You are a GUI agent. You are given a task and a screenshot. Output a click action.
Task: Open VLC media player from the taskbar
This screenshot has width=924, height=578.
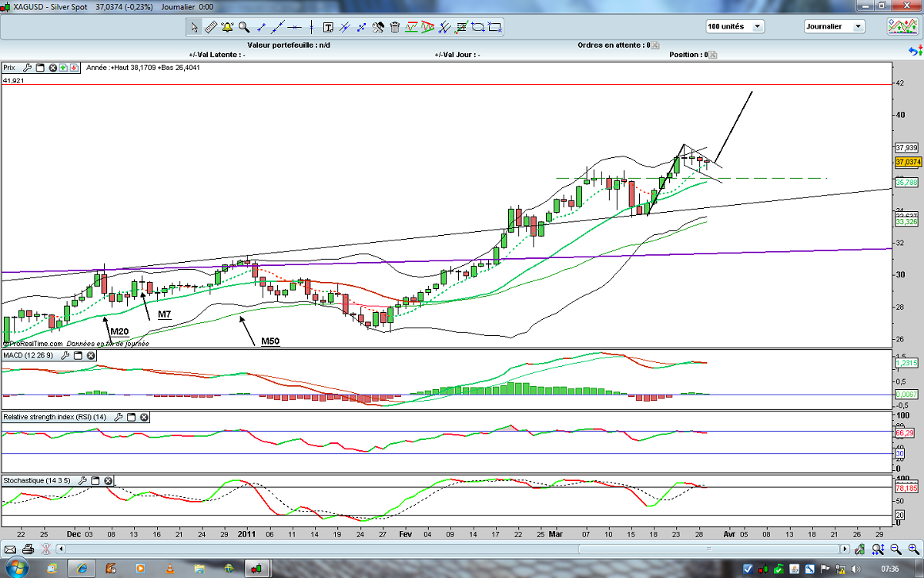point(169,569)
